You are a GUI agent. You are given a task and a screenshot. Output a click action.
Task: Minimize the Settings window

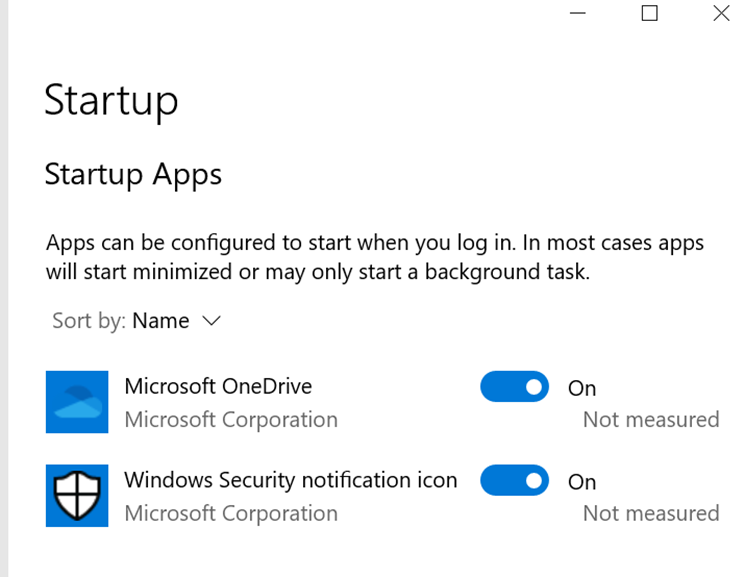click(x=578, y=13)
